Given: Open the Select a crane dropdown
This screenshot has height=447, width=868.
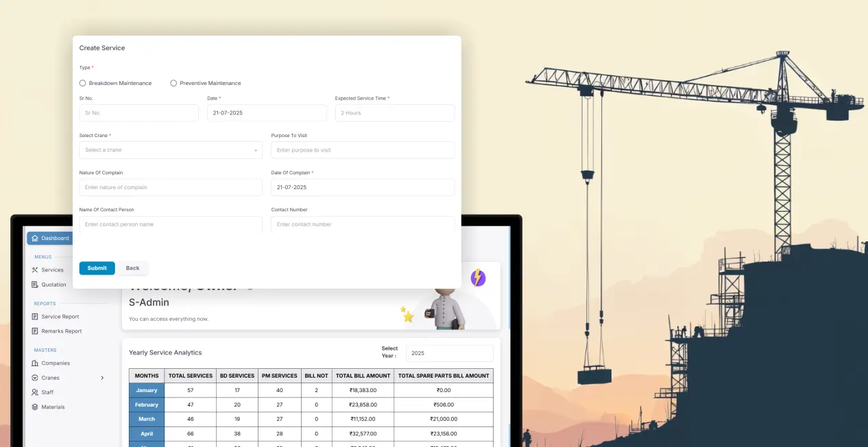Looking at the screenshot, I should (171, 150).
